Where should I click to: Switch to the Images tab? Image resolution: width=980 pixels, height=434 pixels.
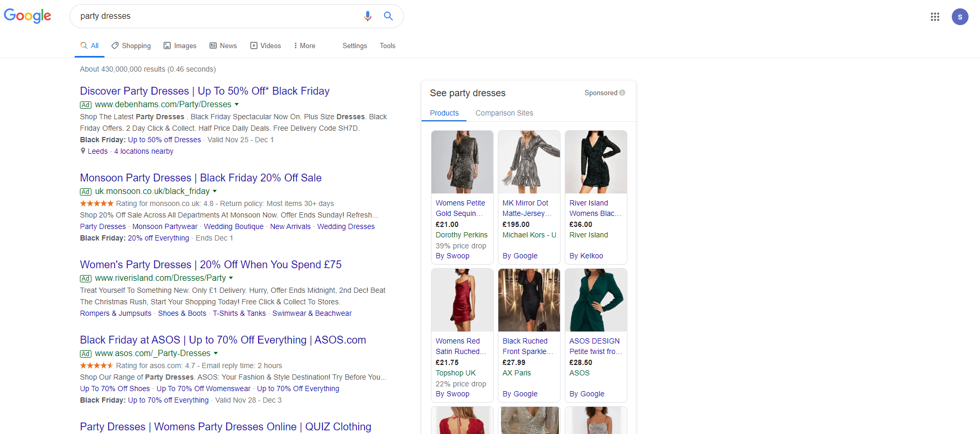(180, 46)
